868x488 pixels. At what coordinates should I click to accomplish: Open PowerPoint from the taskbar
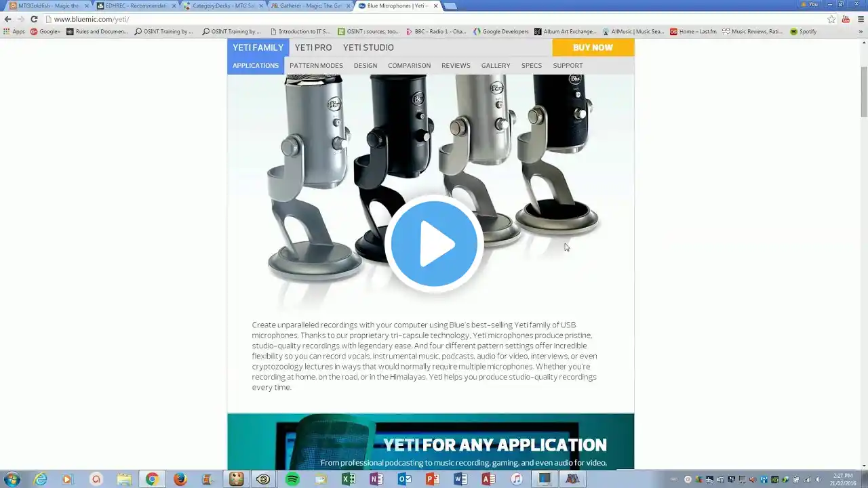tap(432, 479)
